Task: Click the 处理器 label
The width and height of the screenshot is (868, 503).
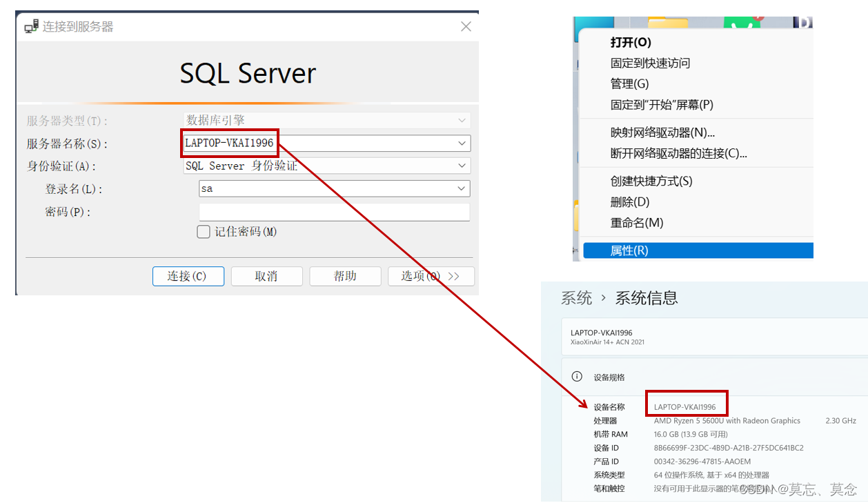Action: (605, 421)
